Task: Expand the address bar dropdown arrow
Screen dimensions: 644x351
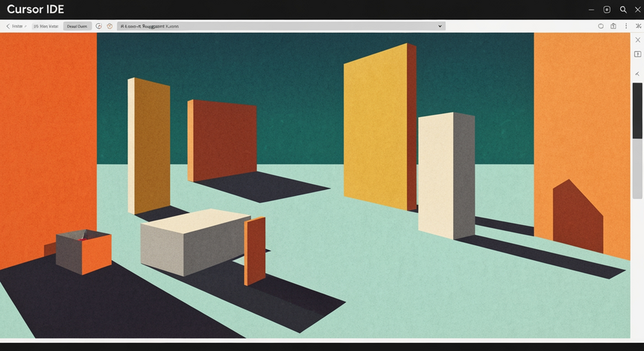Action: click(440, 26)
